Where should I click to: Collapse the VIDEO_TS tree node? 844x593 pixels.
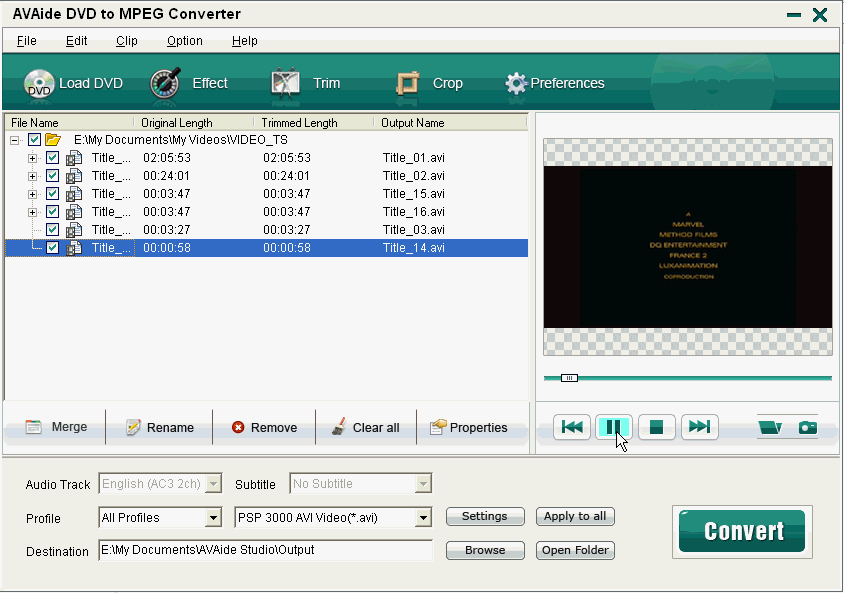[15, 140]
